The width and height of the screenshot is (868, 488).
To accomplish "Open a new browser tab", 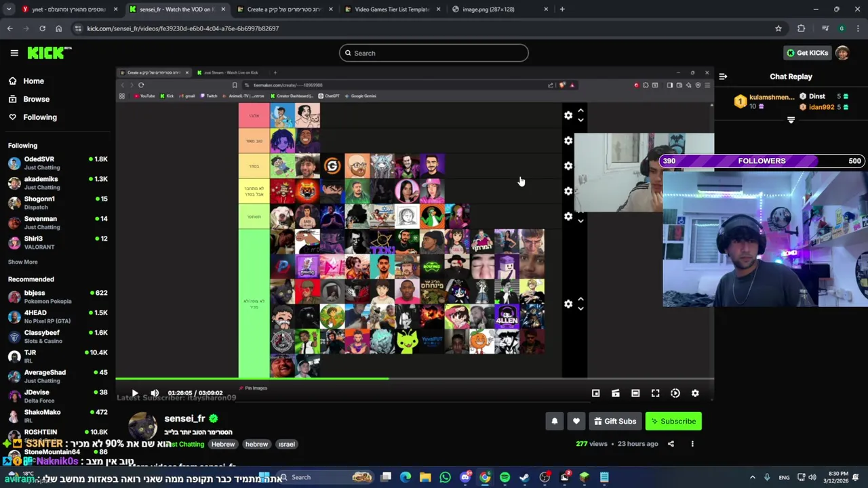I will click(x=562, y=9).
